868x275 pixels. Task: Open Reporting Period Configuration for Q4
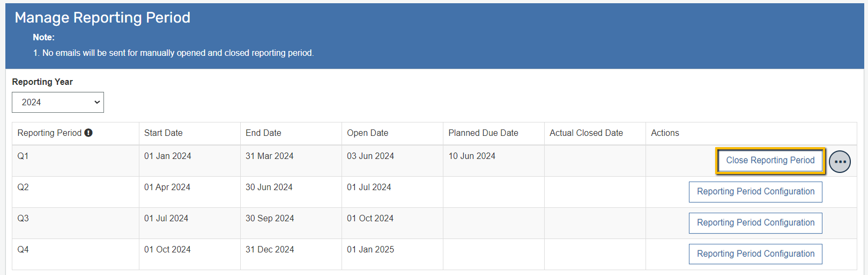[x=755, y=254]
